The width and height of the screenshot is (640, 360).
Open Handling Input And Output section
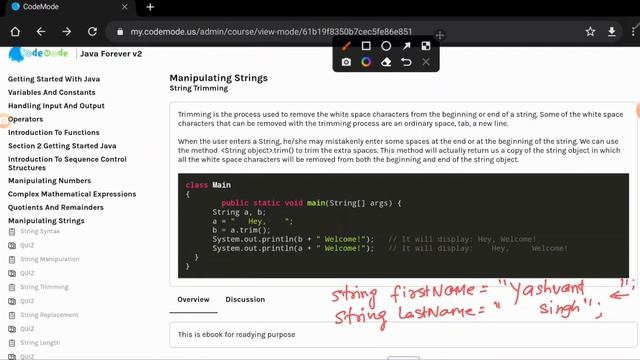(x=56, y=106)
